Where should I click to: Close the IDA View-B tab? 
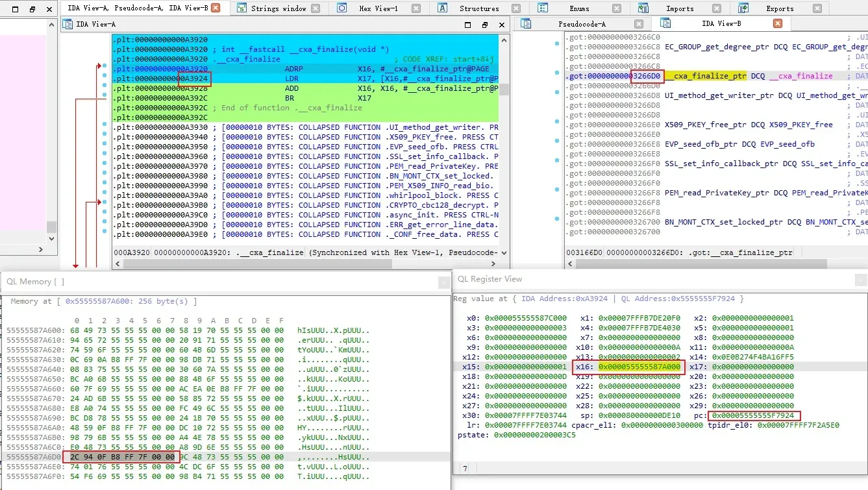pos(778,23)
